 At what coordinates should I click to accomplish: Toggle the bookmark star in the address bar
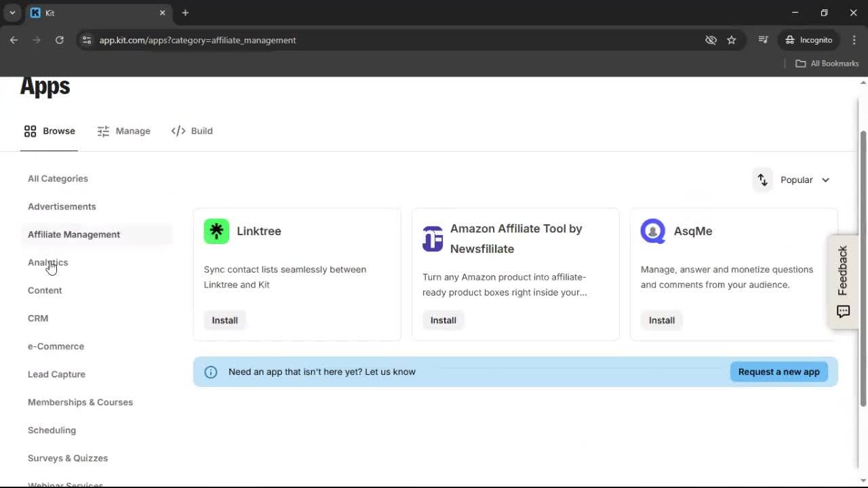coord(732,40)
